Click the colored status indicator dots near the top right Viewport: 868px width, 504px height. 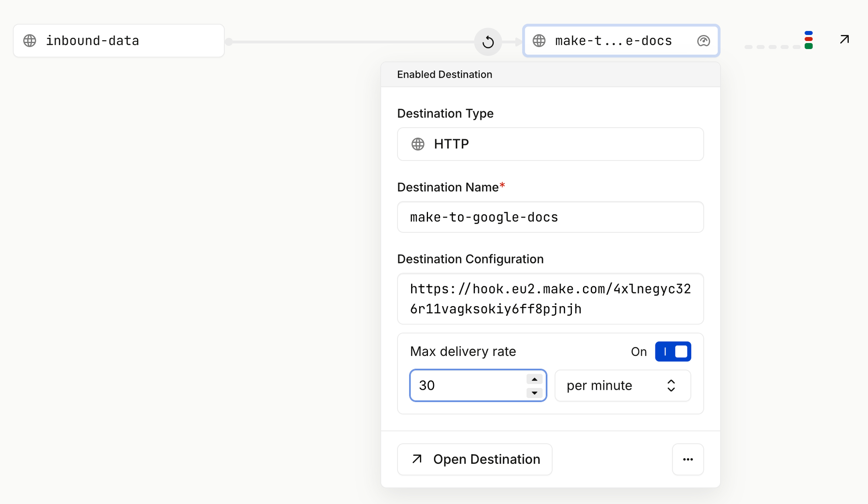[809, 39]
